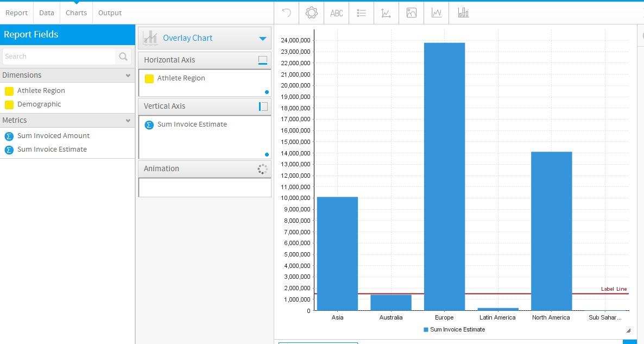Image resolution: width=644 pixels, height=344 pixels.
Task: Click the blue dot in the Vertical Axis box
Action: pyautogui.click(x=267, y=154)
